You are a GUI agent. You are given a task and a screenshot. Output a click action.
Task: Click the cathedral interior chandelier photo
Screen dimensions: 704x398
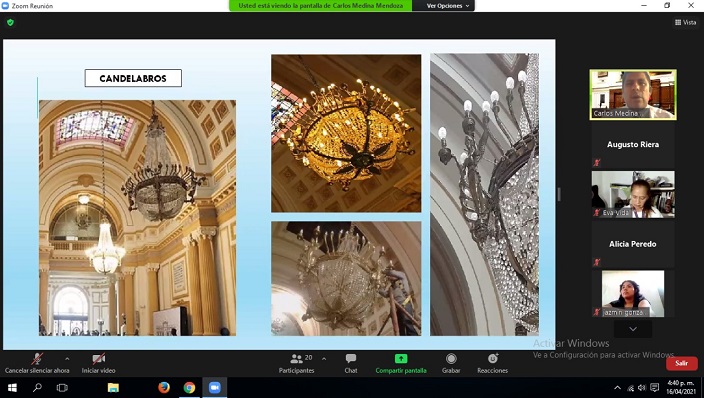tap(137, 218)
